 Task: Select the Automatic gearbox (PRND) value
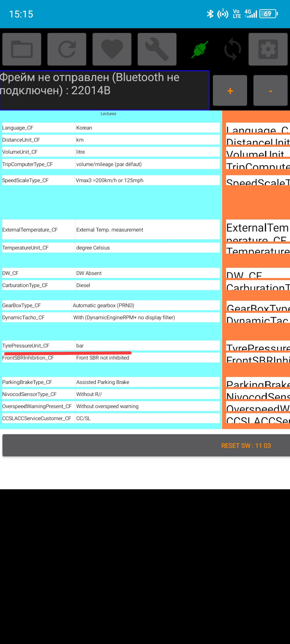click(103, 306)
